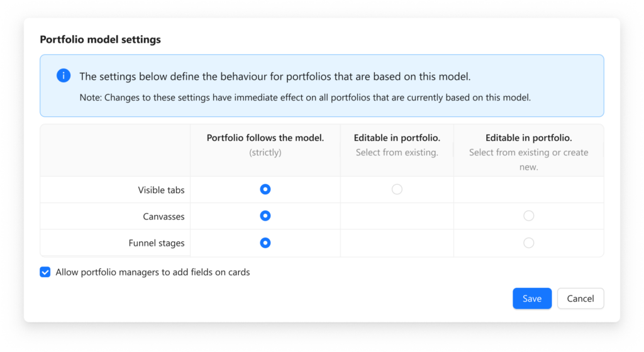The image size is (644, 352).
Task: Click the Visible tabs row label
Action: pyautogui.click(x=161, y=190)
